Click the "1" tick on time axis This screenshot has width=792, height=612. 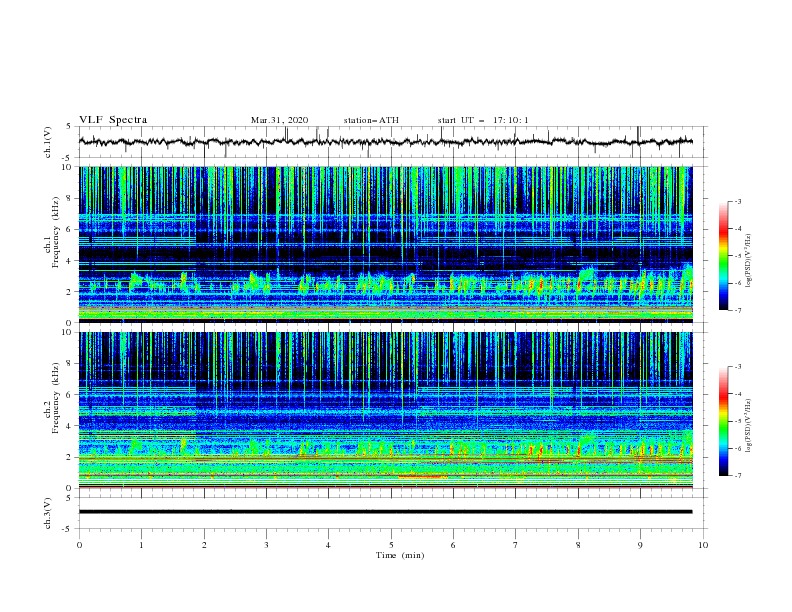tap(141, 545)
